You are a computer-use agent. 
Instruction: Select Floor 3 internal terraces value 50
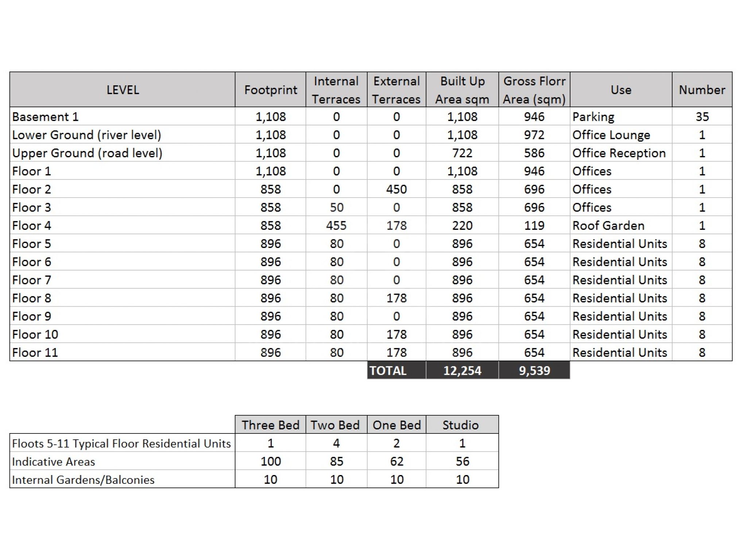(336, 207)
